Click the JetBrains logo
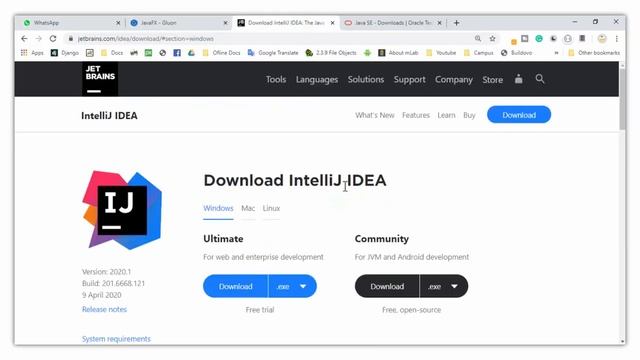This screenshot has height=360, width=640. coord(100,79)
